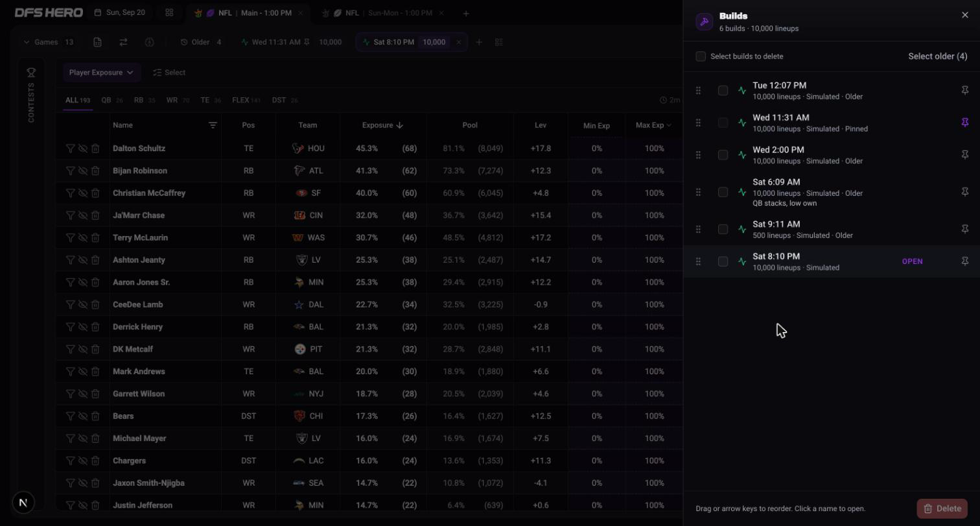Click the Select button in exposure toolbar
The width and height of the screenshot is (980, 526).
tap(169, 73)
